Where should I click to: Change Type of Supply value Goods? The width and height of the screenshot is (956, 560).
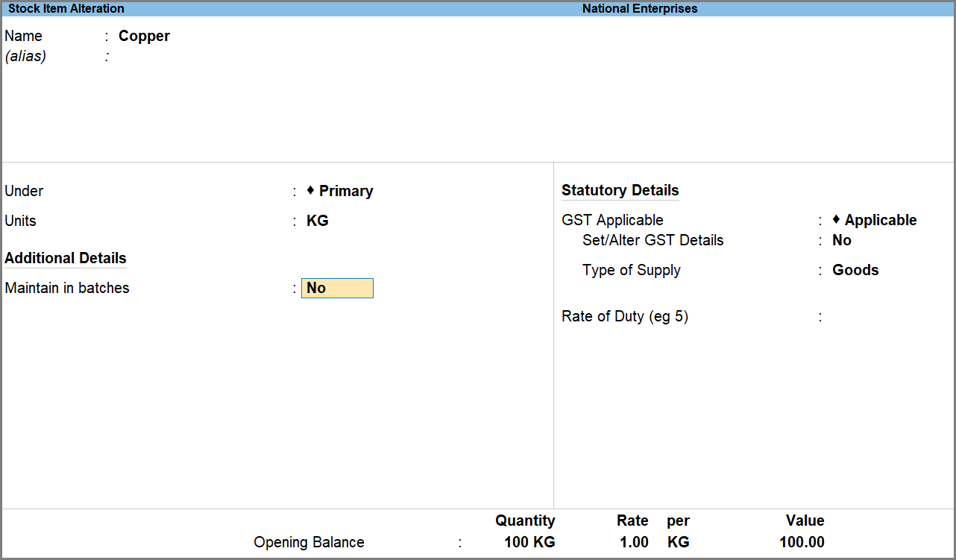855,270
